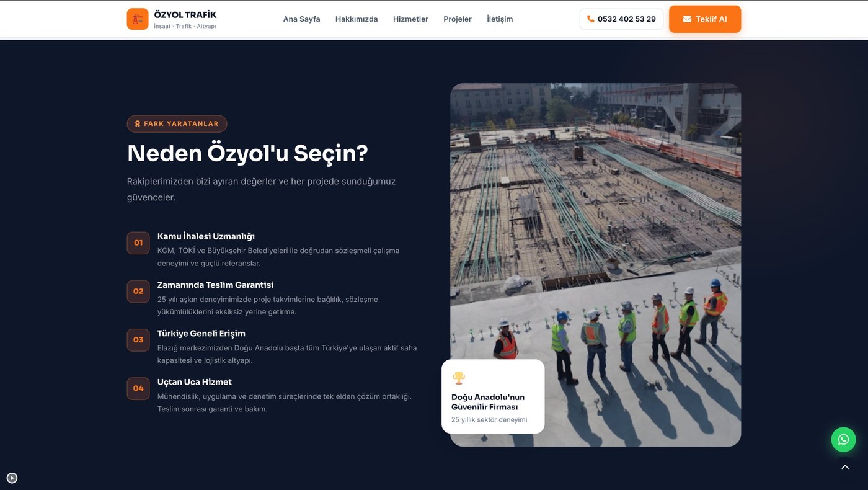Open the Hakkımızda navigation link

click(x=356, y=19)
